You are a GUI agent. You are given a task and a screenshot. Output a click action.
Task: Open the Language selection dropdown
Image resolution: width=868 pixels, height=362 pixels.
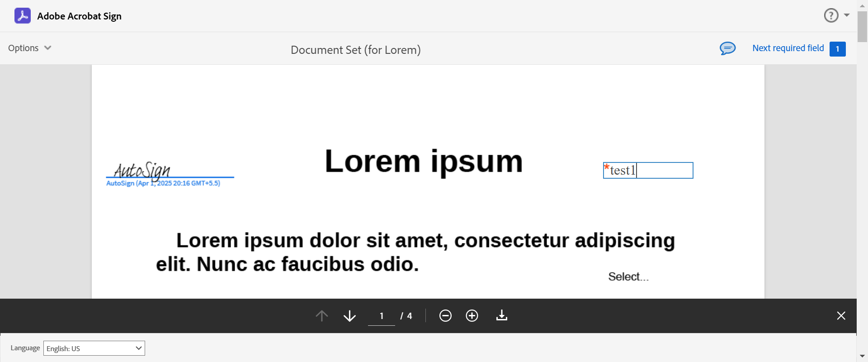(94, 348)
